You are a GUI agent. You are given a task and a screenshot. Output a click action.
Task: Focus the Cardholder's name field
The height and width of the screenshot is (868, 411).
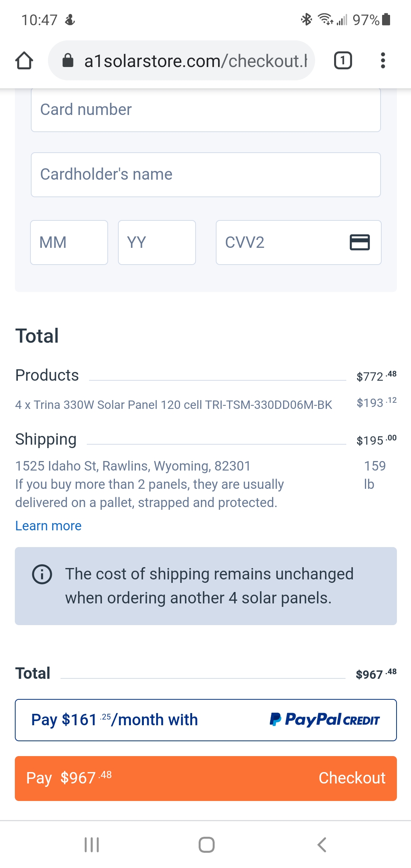pyautogui.click(x=205, y=175)
